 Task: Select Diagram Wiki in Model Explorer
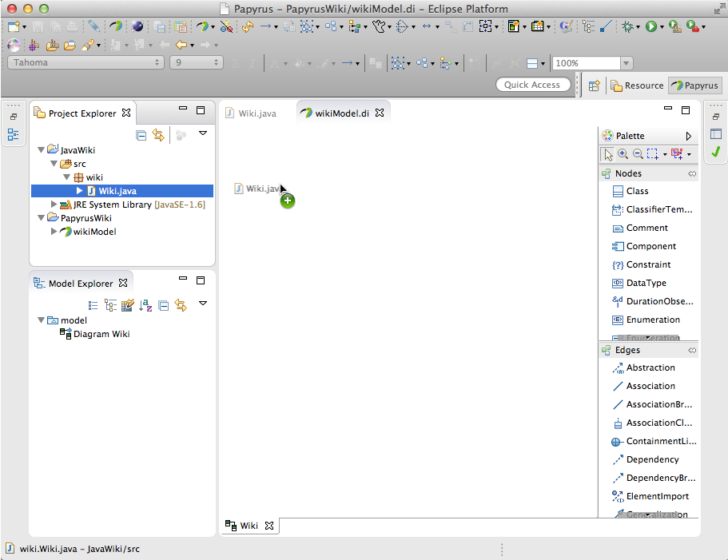point(101,334)
